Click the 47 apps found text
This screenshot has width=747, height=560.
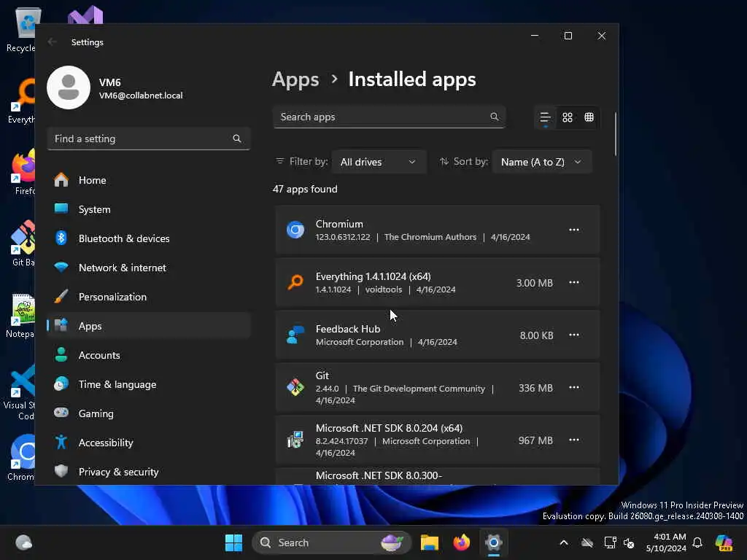[x=305, y=189]
